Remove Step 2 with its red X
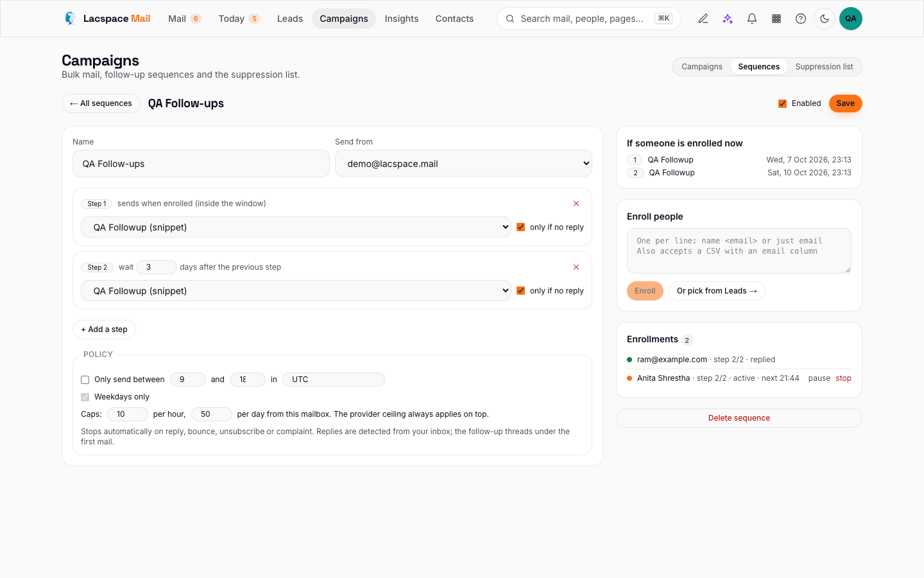Screen dimensions: 924x578 tap(576, 267)
